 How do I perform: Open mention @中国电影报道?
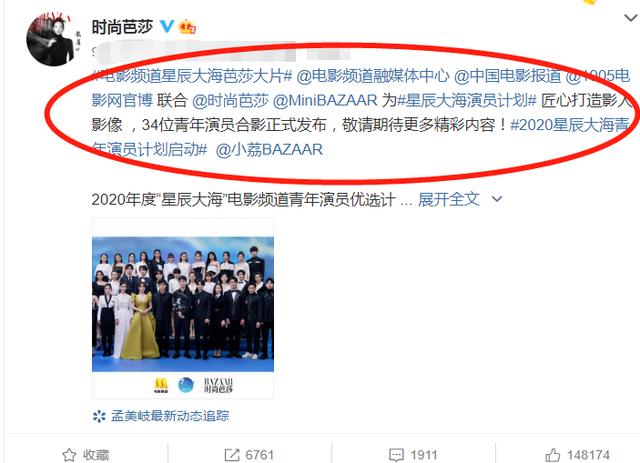point(507,76)
